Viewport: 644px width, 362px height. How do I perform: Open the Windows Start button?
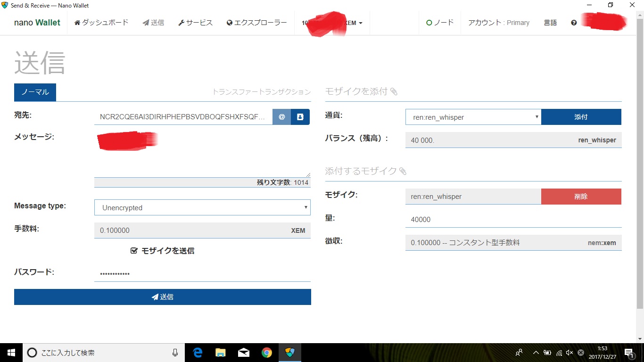coord(11,353)
